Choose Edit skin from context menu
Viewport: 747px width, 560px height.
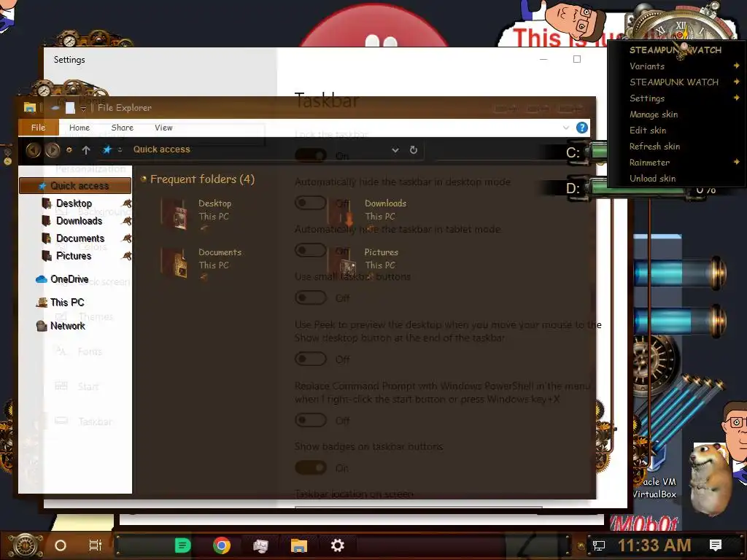point(648,130)
